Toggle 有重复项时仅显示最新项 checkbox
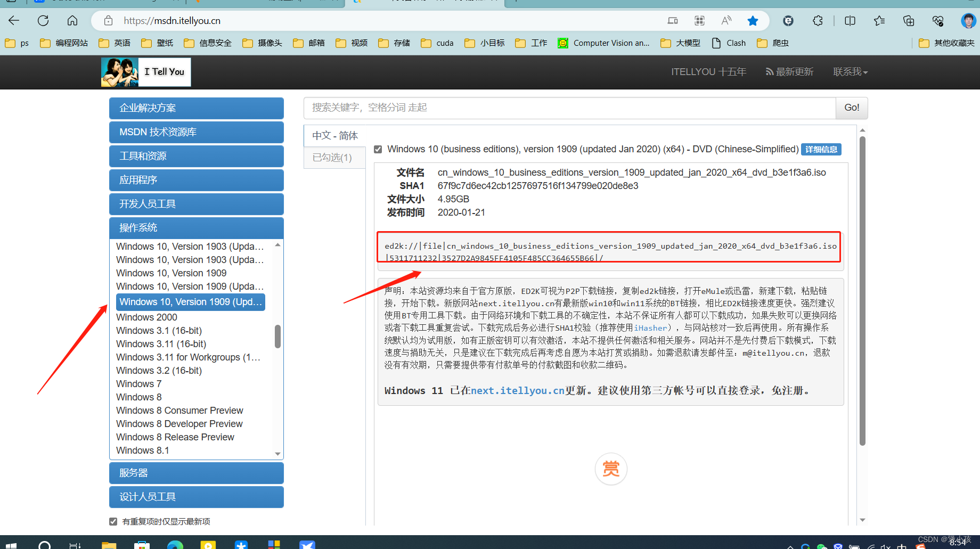 click(x=113, y=521)
